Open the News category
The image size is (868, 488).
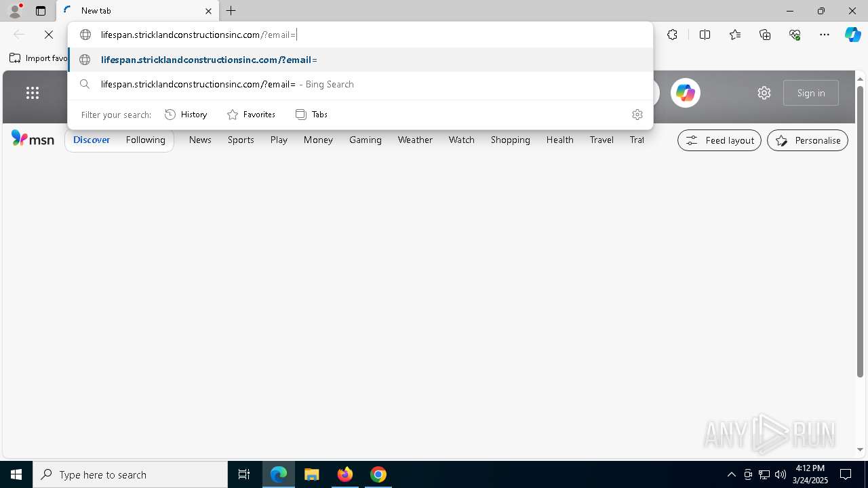tap(200, 140)
